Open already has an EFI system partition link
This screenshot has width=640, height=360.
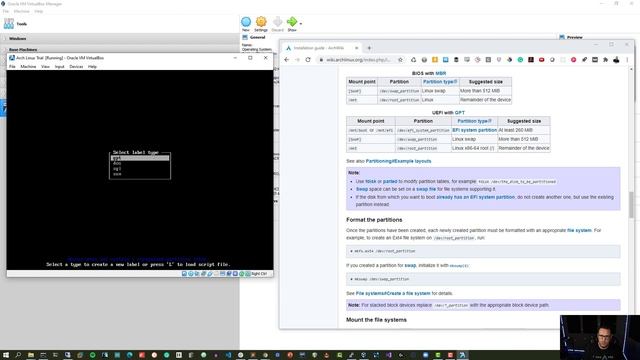476,197
